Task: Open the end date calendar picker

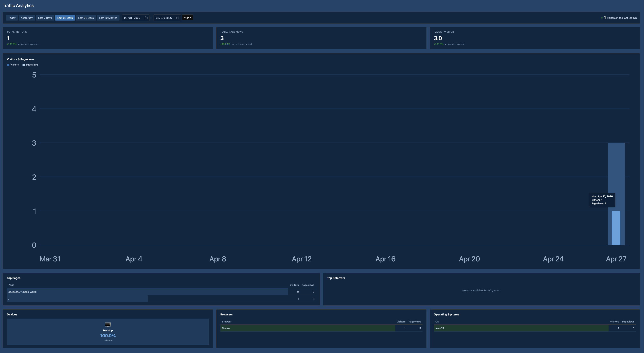Action: [177, 18]
